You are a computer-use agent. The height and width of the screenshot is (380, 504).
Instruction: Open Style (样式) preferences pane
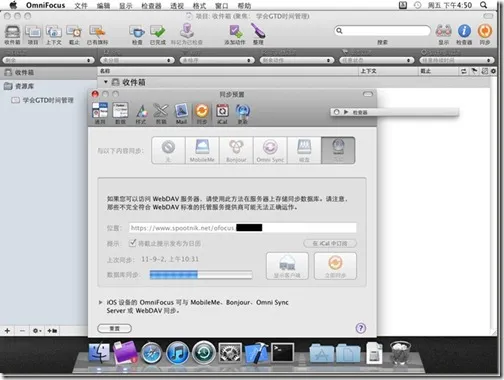pos(141,113)
